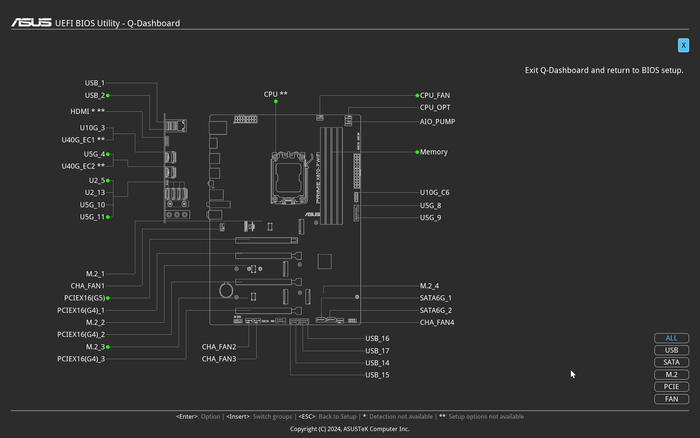Click the AIO_PUMP header label
Image resolution: width=700 pixels, height=438 pixels.
437,121
